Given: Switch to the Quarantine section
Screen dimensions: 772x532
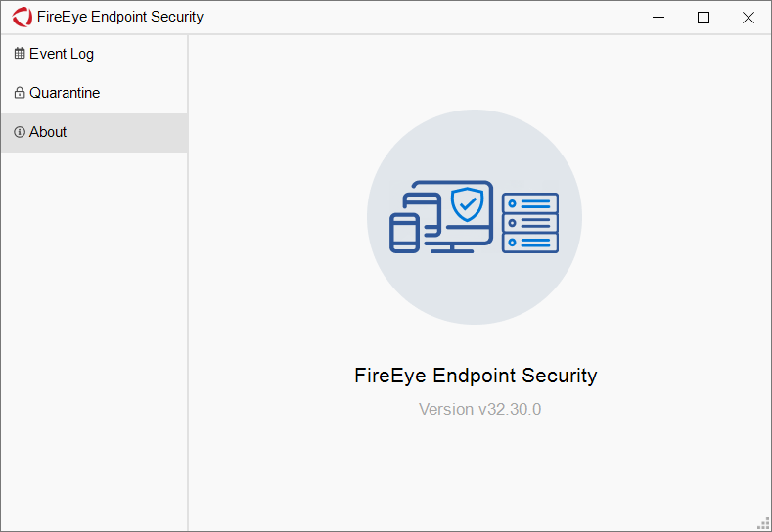Looking at the screenshot, I should [64, 93].
